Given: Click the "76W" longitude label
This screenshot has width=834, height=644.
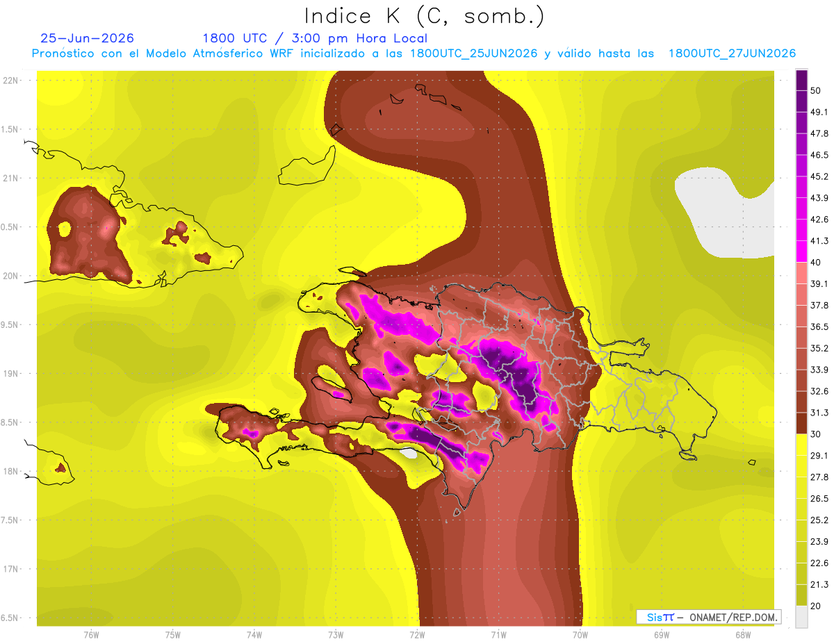Looking at the screenshot, I should (x=91, y=635).
